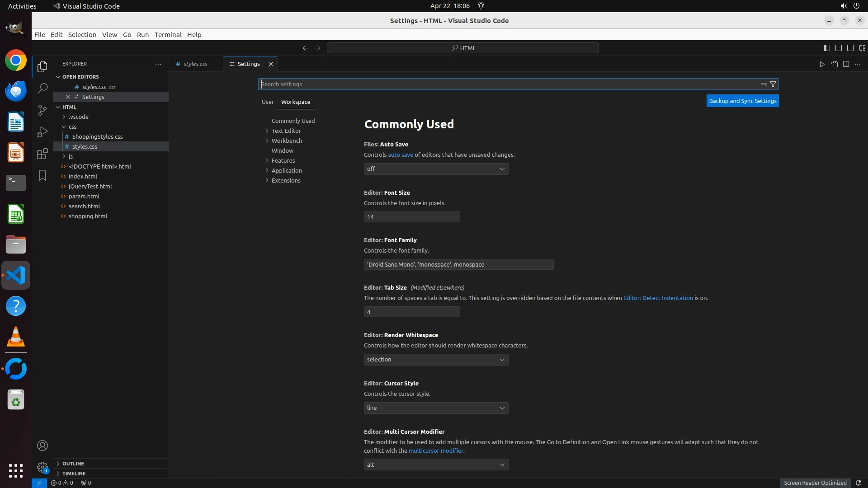The image size is (868, 488).
Task: Open the Files: Auto Save dropdown
Action: click(x=436, y=169)
